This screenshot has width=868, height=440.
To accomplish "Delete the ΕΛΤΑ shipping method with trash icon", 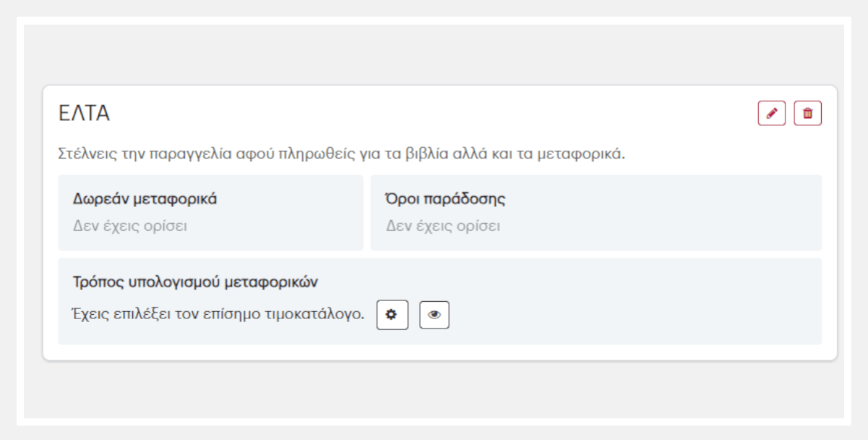I will [808, 114].
